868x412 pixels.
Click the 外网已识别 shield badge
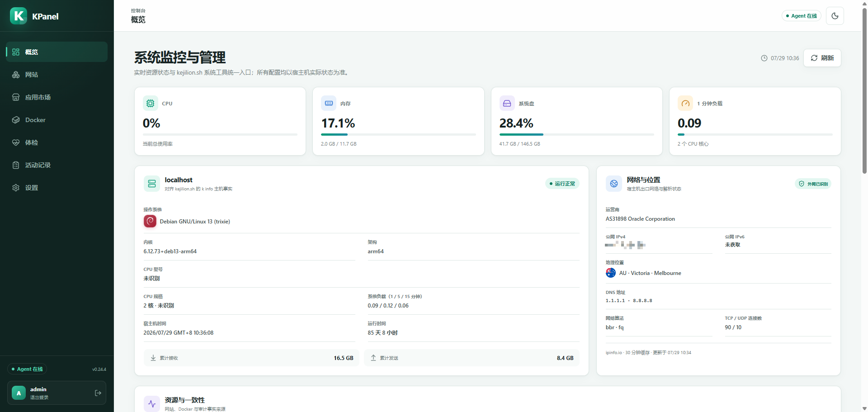tap(813, 184)
